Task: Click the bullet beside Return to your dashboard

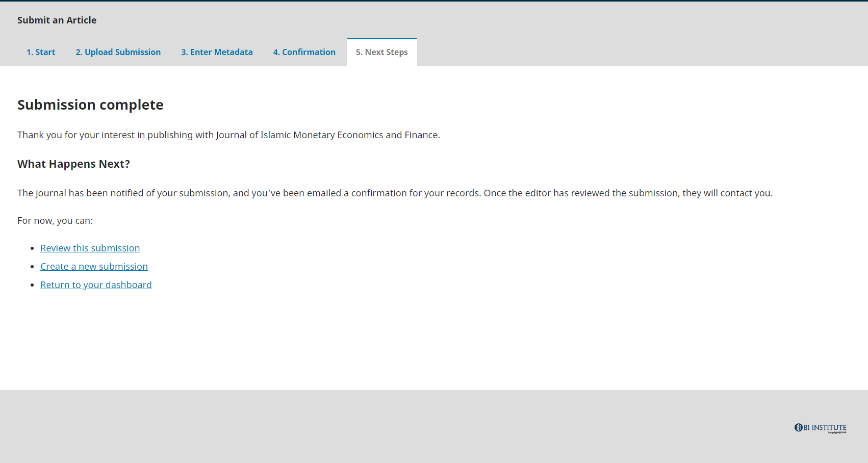Action: coord(32,285)
